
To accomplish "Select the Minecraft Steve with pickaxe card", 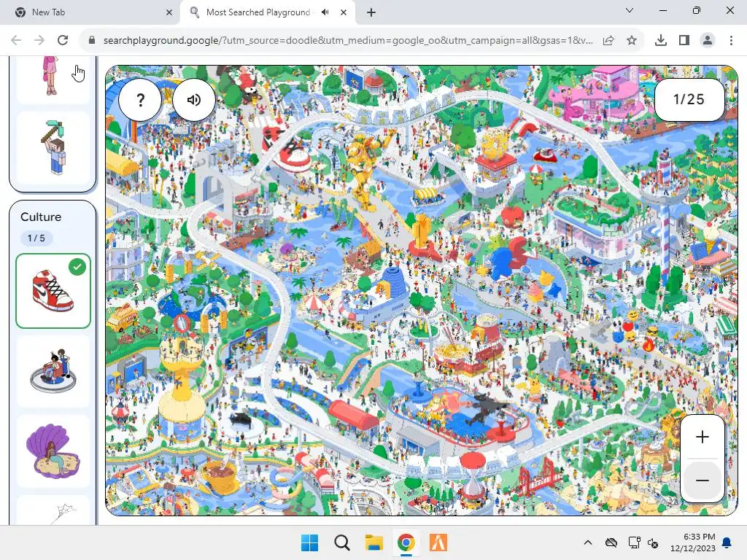I will pyautogui.click(x=53, y=147).
